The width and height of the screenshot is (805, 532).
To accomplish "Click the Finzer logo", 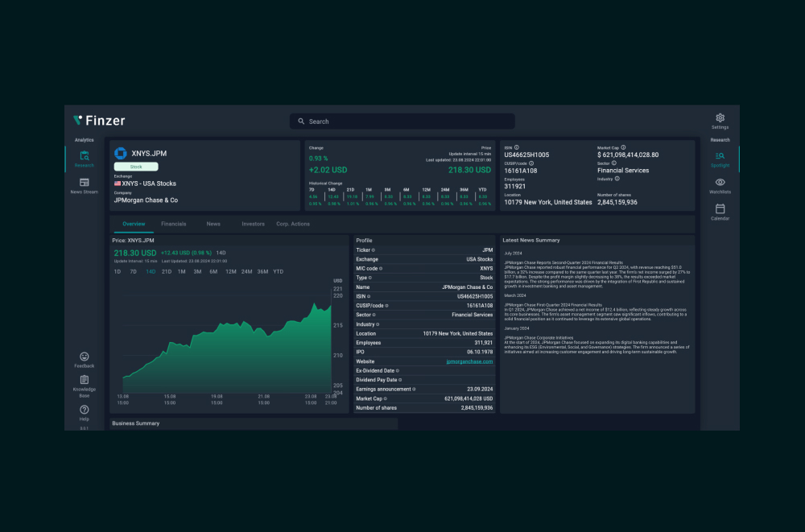I will [x=101, y=120].
